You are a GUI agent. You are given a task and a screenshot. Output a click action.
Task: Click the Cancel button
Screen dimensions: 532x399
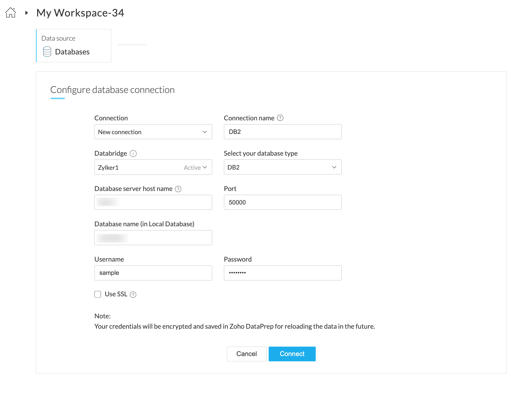click(247, 354)
